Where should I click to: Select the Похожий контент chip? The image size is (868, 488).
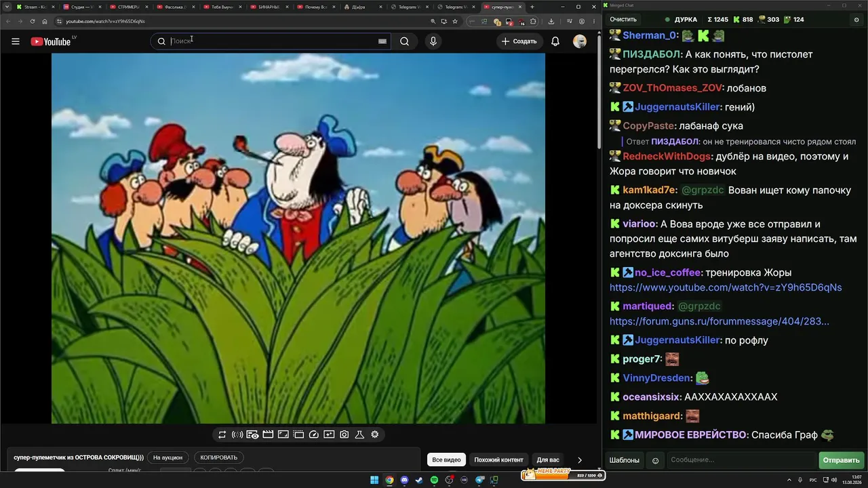coord(498,460)
